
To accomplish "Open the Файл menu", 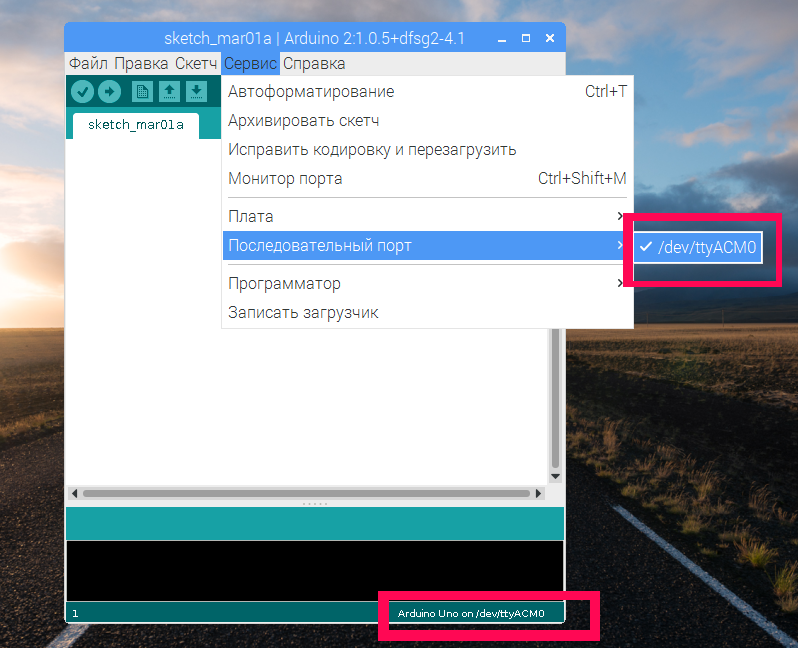I will 88,64.
